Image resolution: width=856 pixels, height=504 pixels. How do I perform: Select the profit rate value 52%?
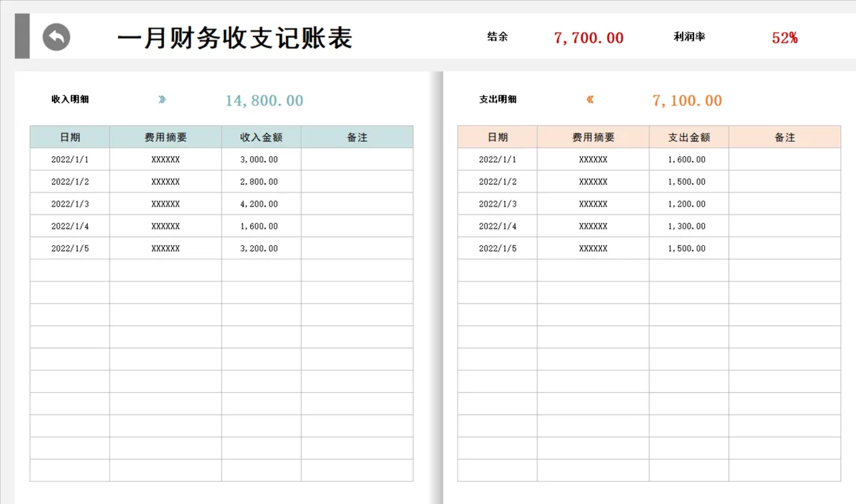(x=785, y=38)
